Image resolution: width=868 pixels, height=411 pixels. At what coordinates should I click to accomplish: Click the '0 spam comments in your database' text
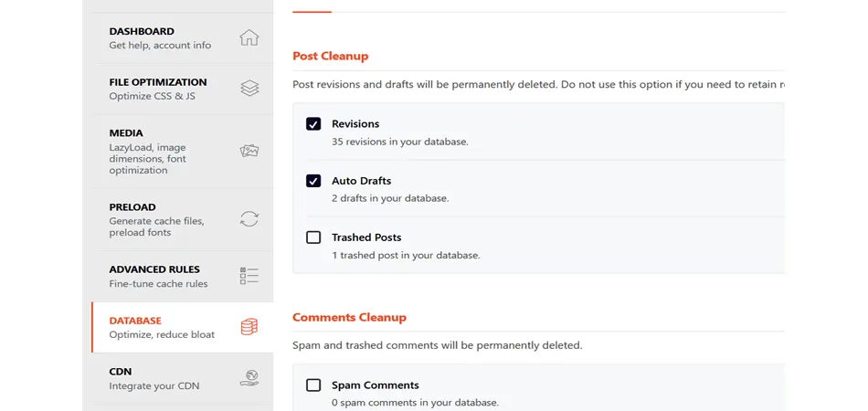[x=415, y=403]
